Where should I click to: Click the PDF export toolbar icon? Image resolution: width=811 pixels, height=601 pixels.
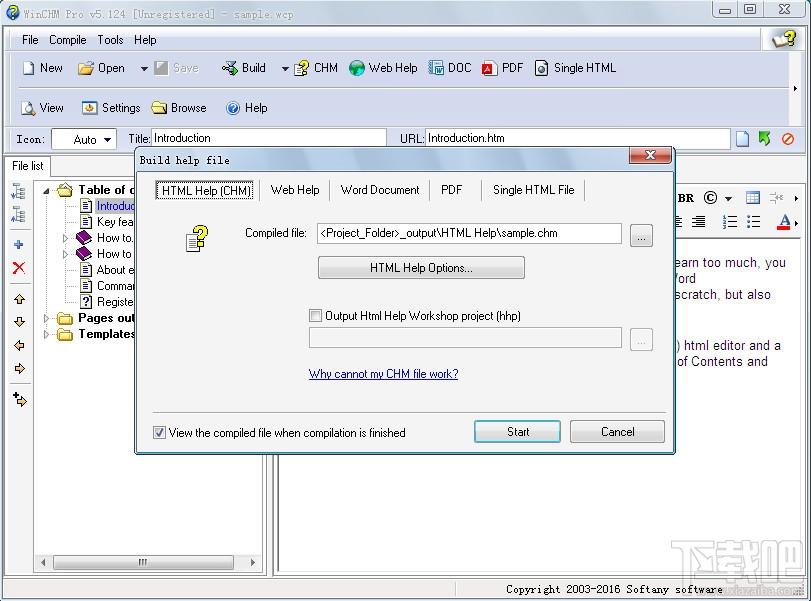pos(488,68)
